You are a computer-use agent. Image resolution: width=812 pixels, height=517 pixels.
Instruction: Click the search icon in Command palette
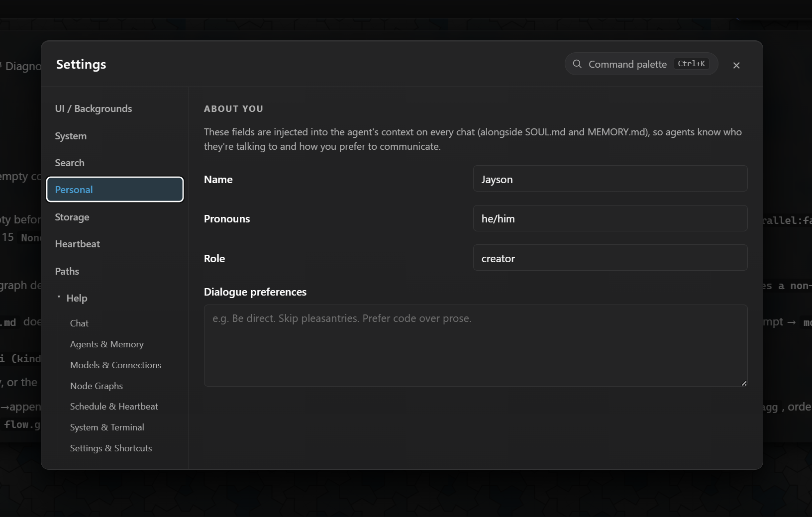pos(577,64)
